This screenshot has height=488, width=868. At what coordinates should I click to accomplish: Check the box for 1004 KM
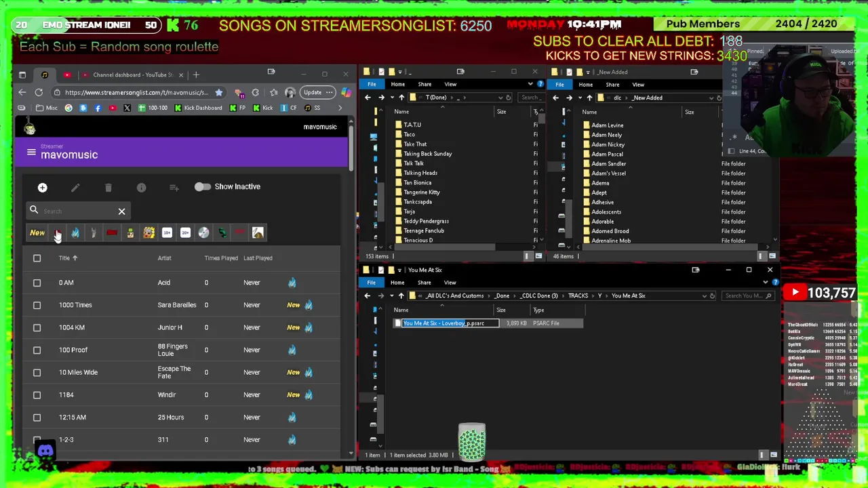tap(37, 327)
